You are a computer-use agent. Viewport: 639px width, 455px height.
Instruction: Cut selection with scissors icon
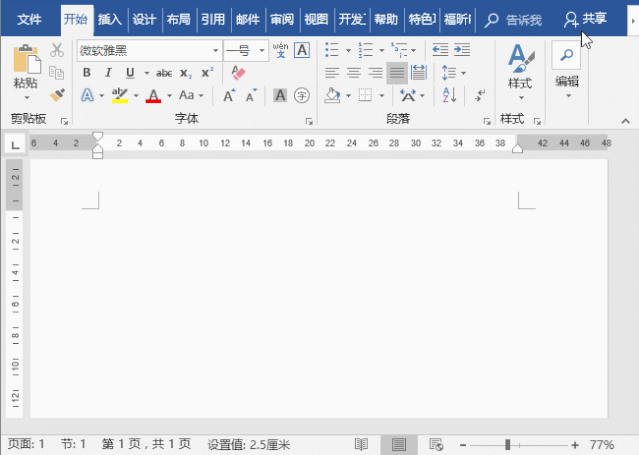click(57, 50)
